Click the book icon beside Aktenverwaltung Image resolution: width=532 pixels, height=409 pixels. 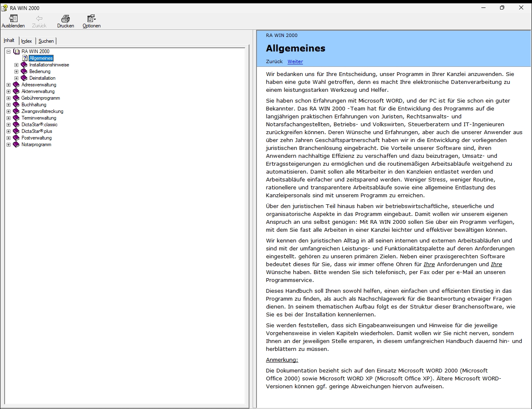click(16, 91)
